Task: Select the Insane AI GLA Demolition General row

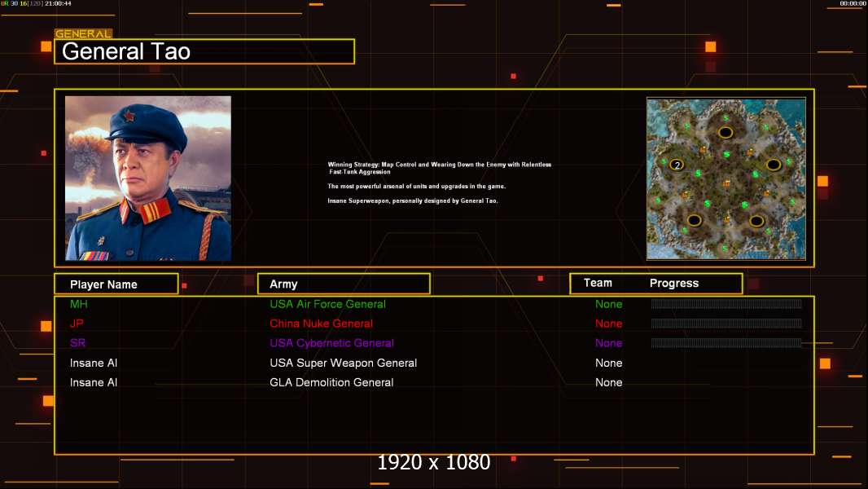Action: coord(434,382)
